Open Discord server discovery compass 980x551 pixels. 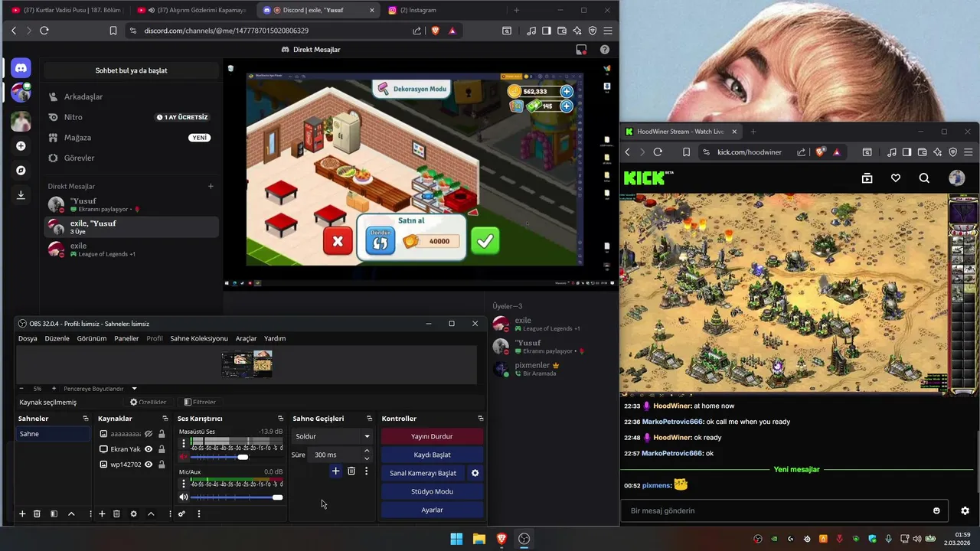[21, 170]
